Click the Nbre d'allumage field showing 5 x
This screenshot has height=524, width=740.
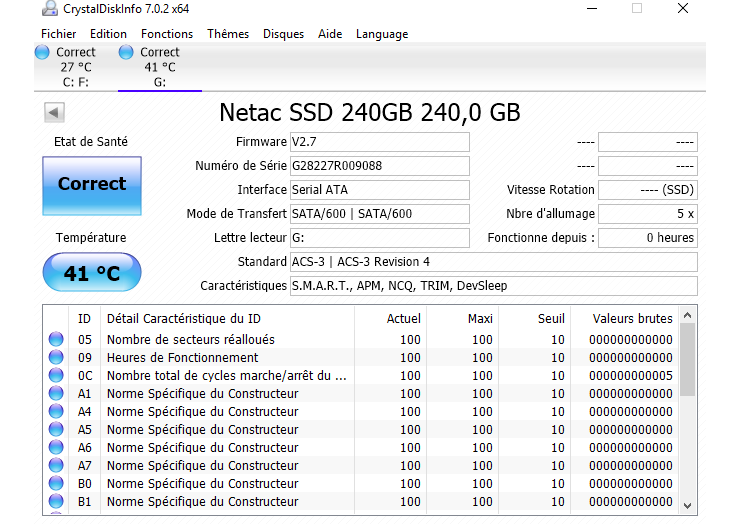[648, 214]
